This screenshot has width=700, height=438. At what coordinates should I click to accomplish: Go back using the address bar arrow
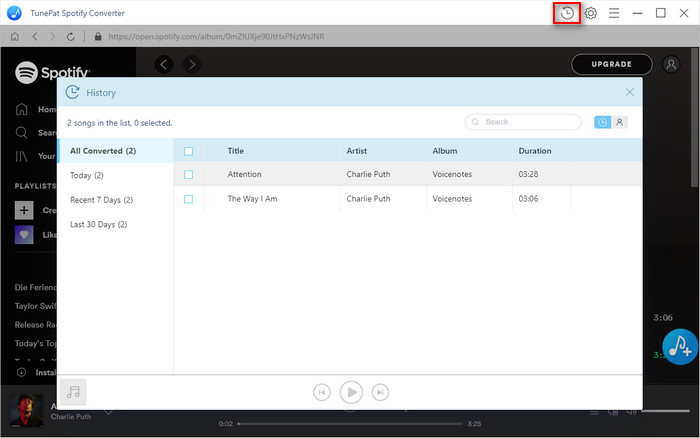[35, 36]
